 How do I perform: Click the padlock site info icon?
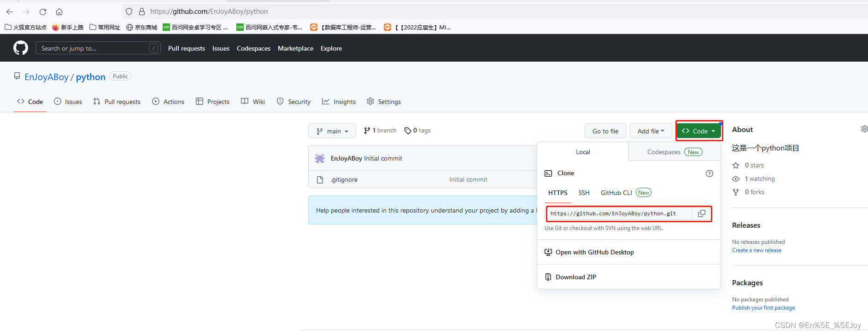(142, 12)
